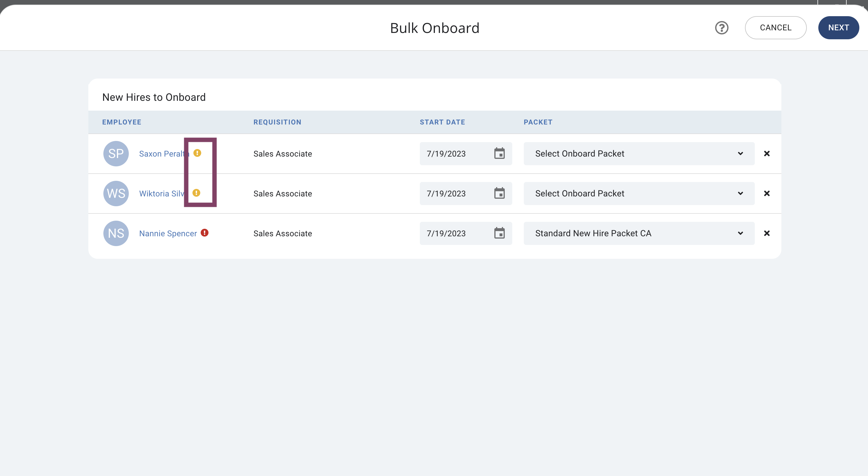Open Nannie Spencer's employee profile link
The width and height of the screenshot is (868, 476).
point(168,233)
